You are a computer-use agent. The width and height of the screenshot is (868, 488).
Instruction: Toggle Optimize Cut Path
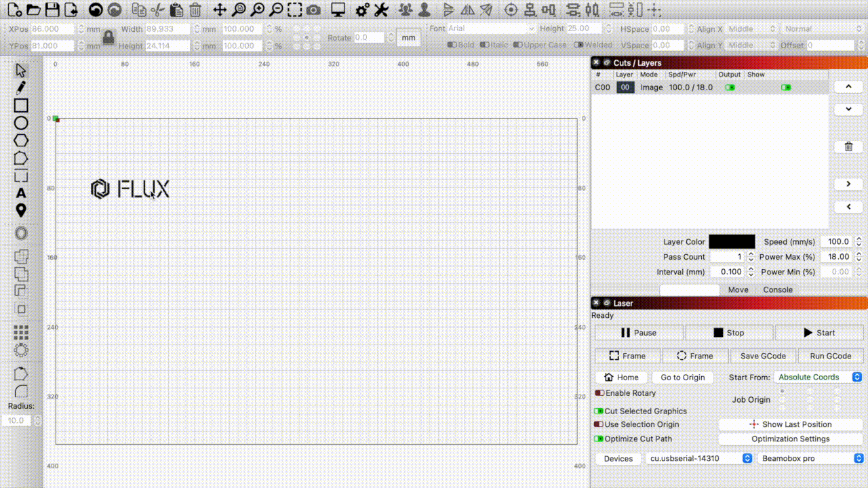599,439
